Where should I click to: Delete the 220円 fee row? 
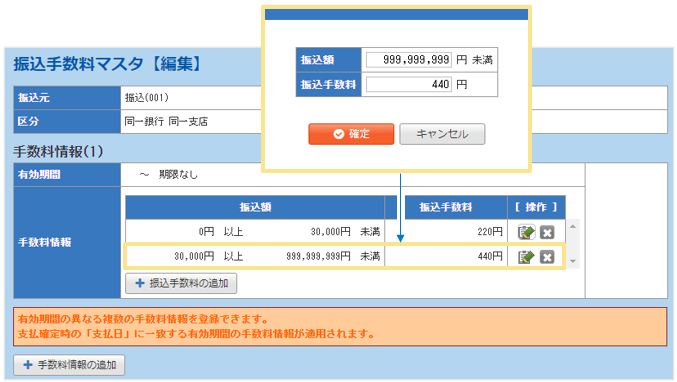click(x=547, y=233)
